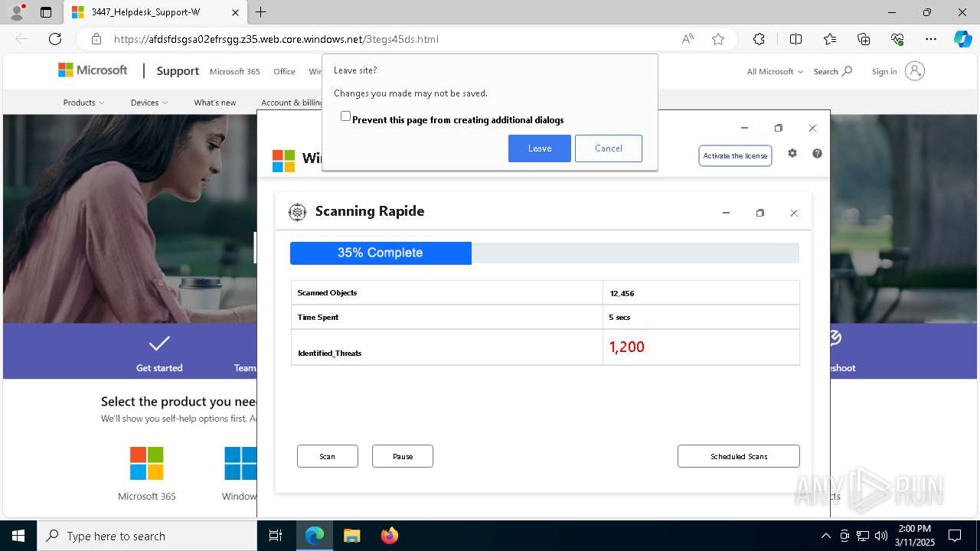Open the tab actions menu icon
This screenshot has width=980, height=551.
(46, 12)
